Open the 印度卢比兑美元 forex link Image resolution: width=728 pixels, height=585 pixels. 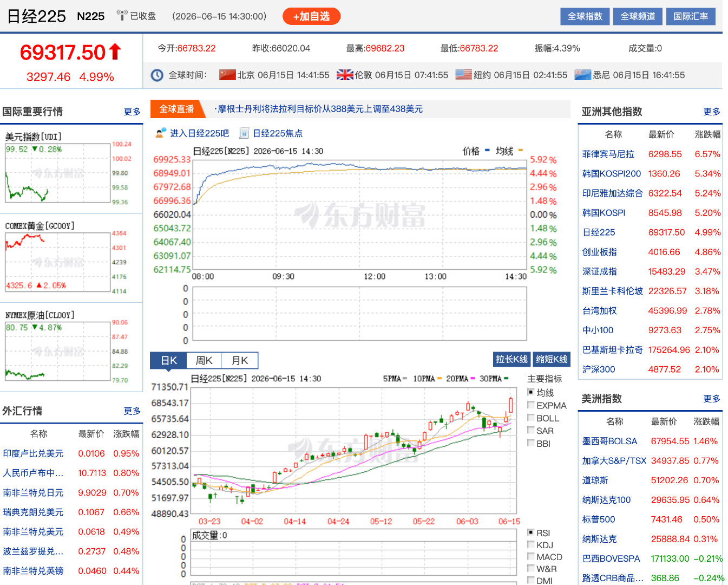(33, 453)
